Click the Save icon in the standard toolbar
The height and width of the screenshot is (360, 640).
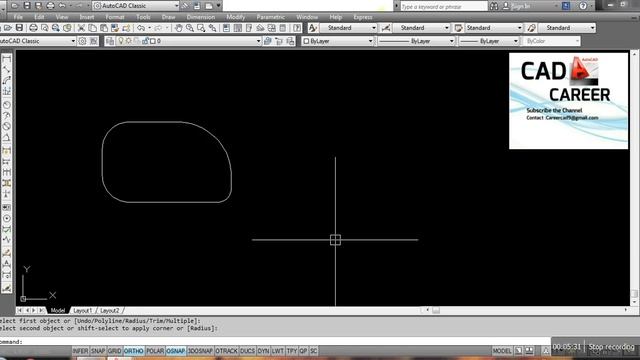(19, 28)
